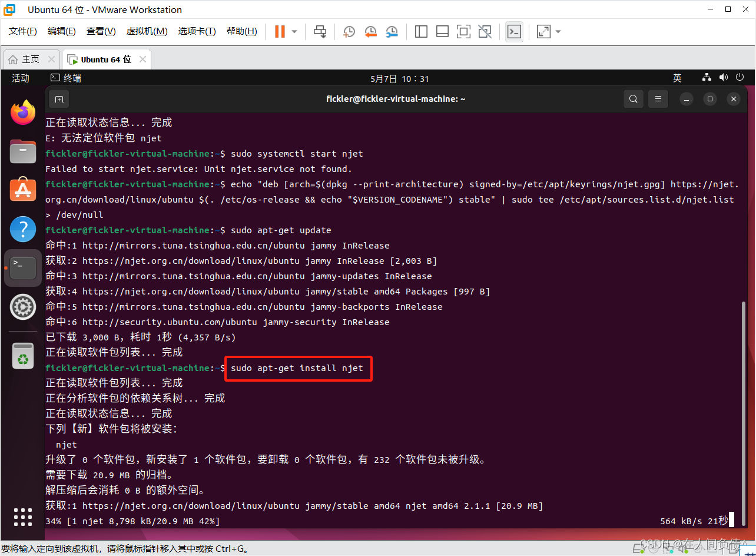Click the VMware Workstation app icon

(x=9, y=9)
